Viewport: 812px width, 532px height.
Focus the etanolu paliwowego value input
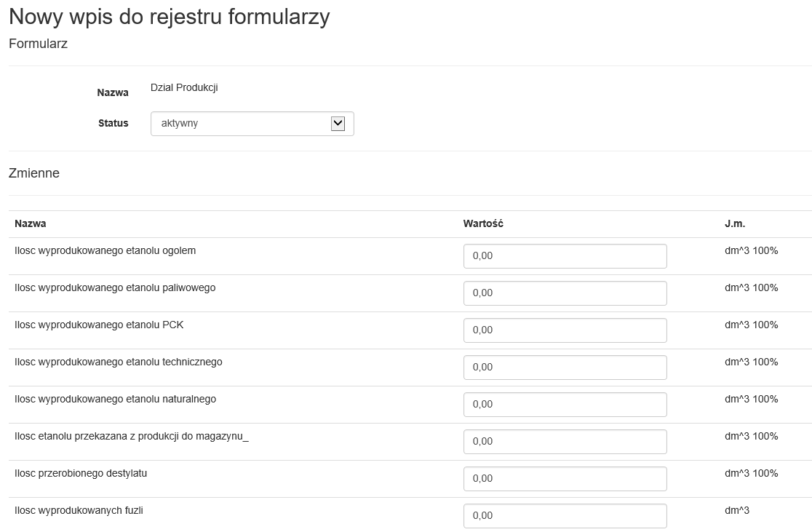[565, 293]
